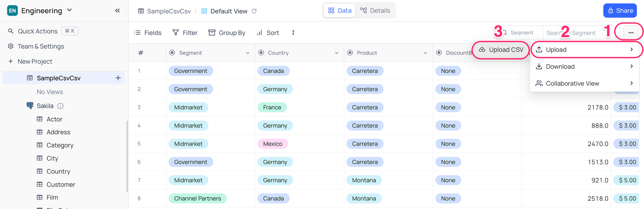The image size is (644, 209).
Task: Click the row height icon in toolbar
Action: [x=293, y=33]
